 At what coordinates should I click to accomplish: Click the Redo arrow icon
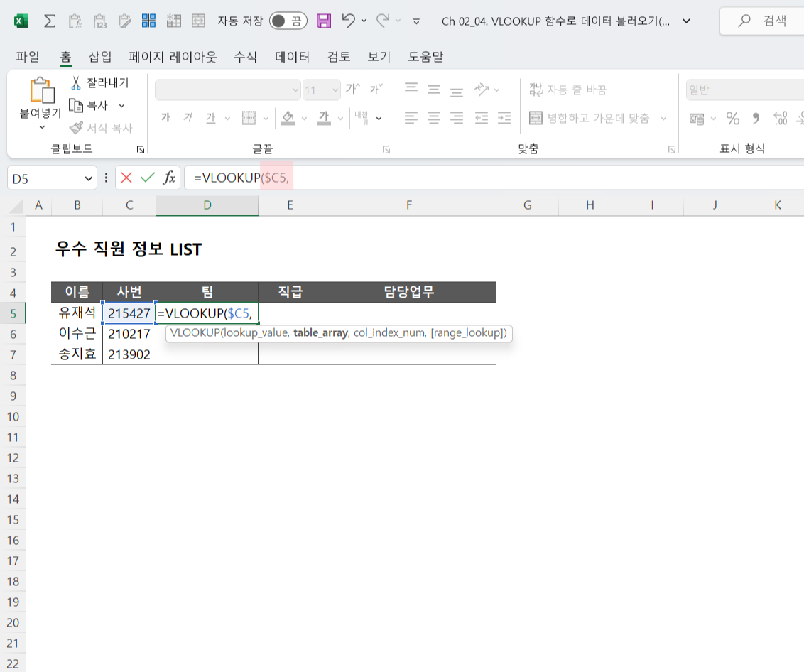[x=383, y=21]
